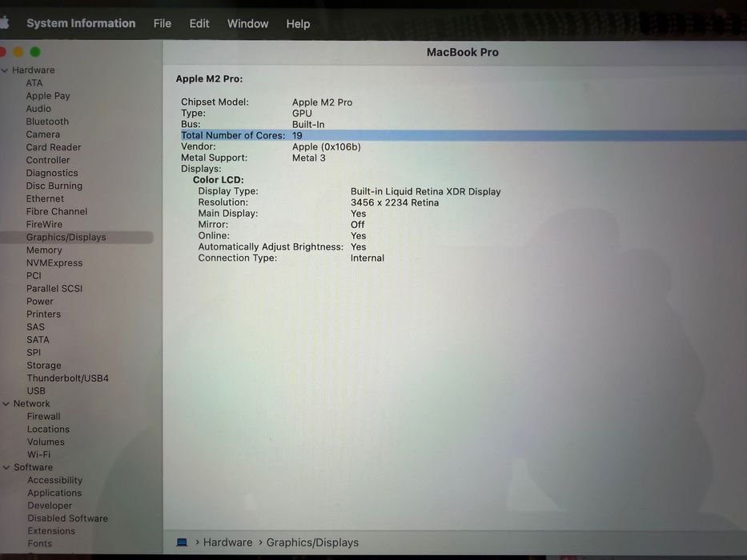This screenshot has height=560, width=747.
Task: Select Audio in the sidebar
Action: 38,109
